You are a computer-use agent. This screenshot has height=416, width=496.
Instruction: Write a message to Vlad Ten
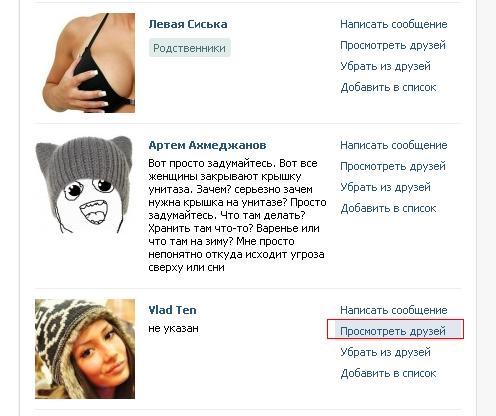pos(394,310)
